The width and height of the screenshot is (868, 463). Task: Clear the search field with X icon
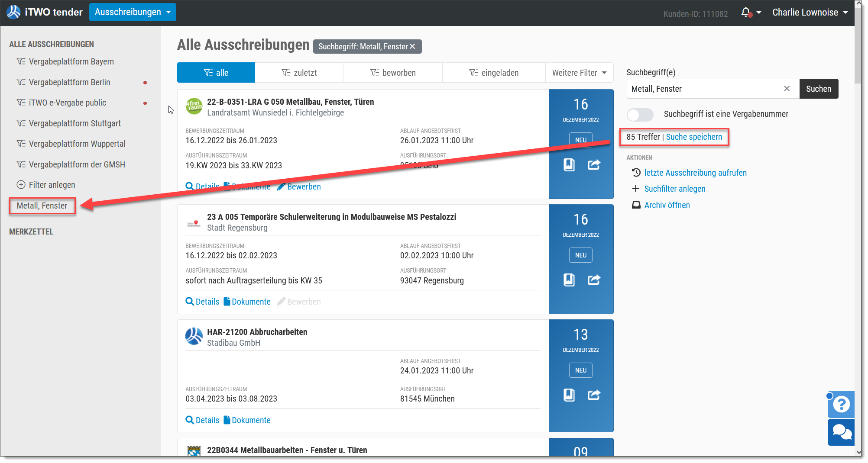pos(787,89)
